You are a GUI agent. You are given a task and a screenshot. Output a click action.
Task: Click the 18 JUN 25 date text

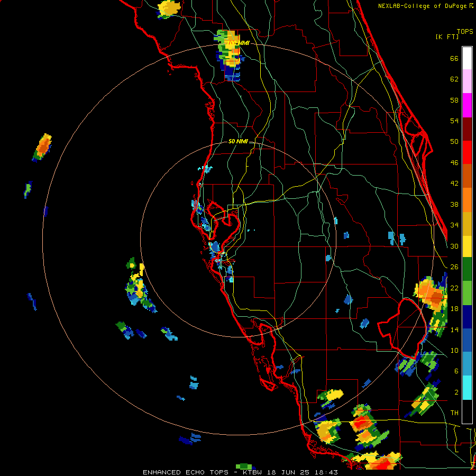coord(288,472)
